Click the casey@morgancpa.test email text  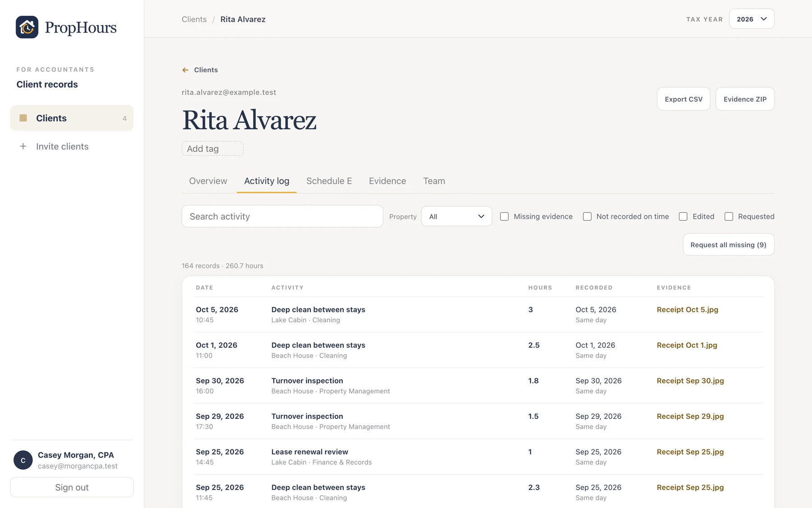[78, 466]
